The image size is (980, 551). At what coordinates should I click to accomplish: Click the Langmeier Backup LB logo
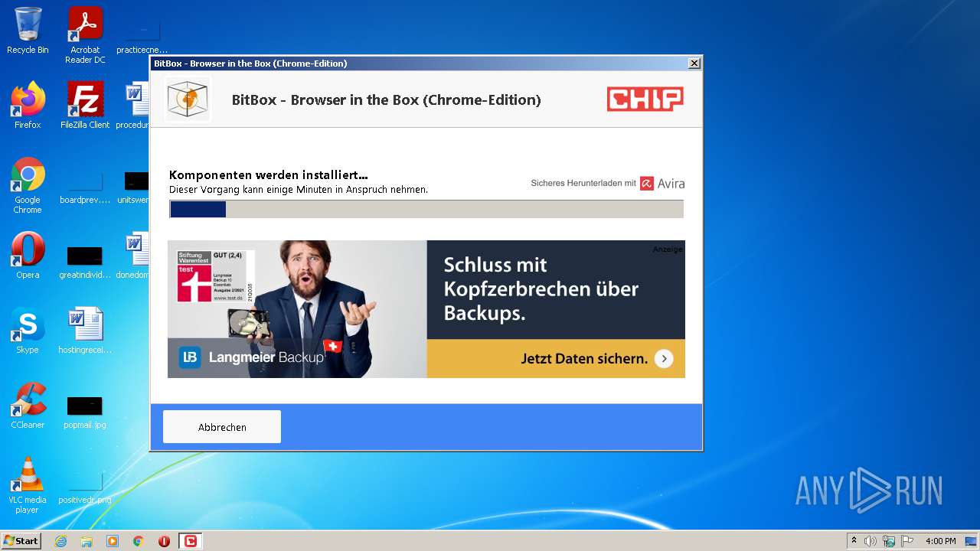click(190, 357)
